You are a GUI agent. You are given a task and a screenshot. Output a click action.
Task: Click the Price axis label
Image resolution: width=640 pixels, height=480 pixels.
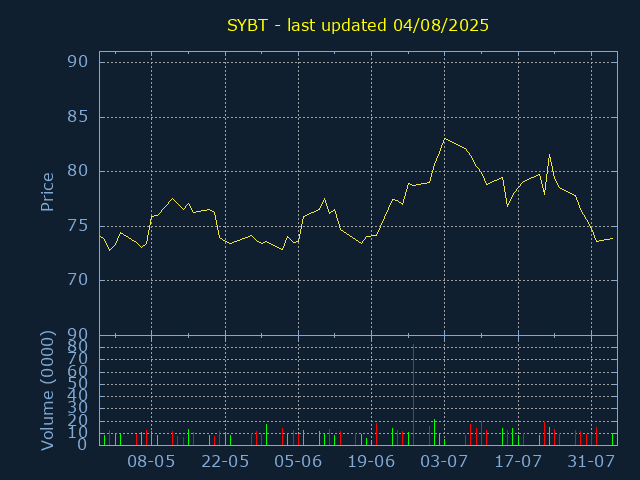47,192
